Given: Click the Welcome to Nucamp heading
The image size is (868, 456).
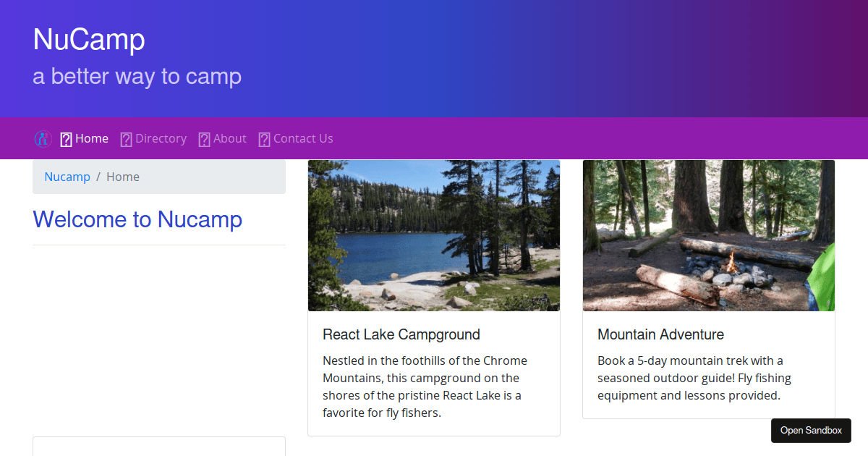Looking at the screenshot, I should point(137,219).
